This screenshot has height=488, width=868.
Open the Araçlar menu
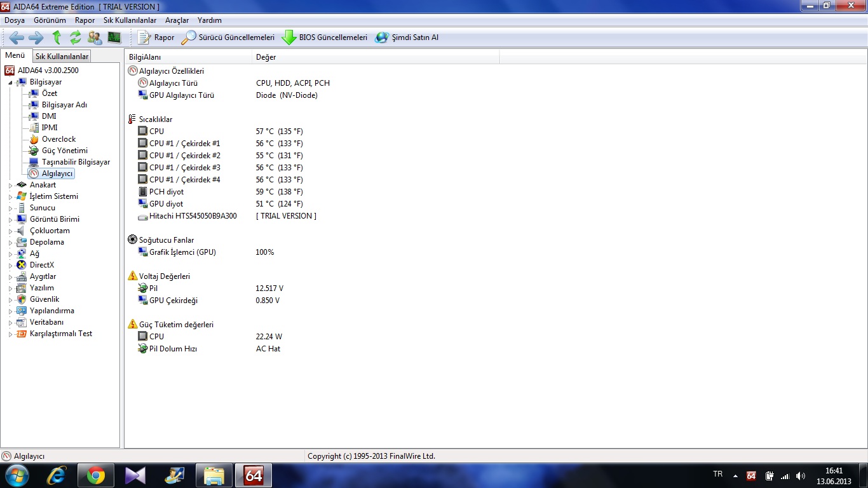pyautogui.click(x=177, y=20)
